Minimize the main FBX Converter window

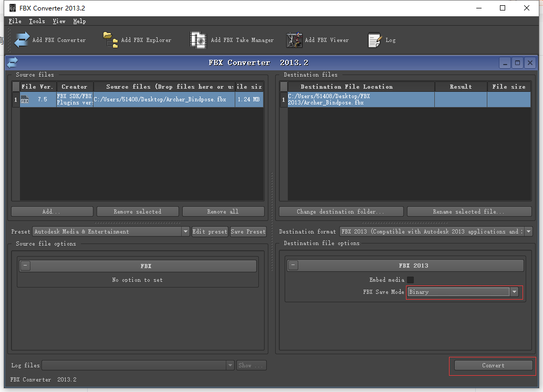(479, 8)
